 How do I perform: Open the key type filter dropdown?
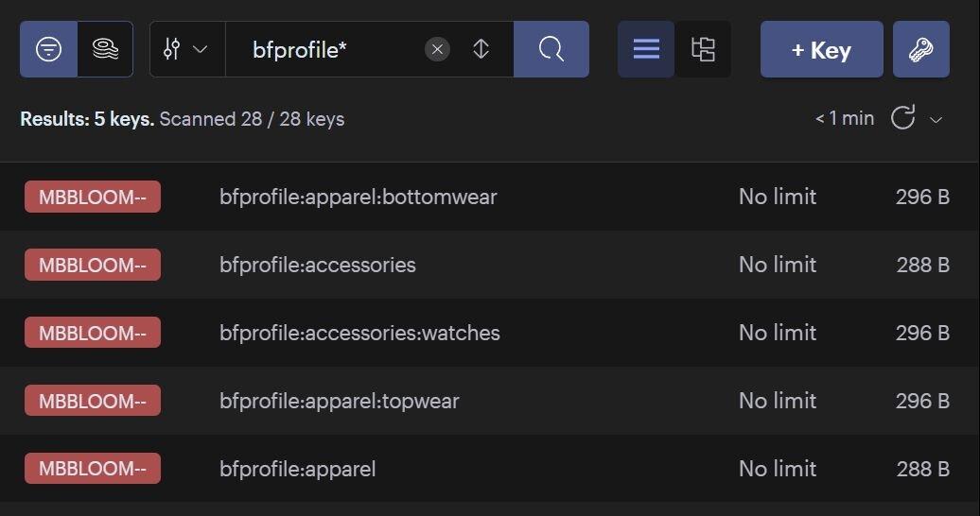click(x=187, y=49)
